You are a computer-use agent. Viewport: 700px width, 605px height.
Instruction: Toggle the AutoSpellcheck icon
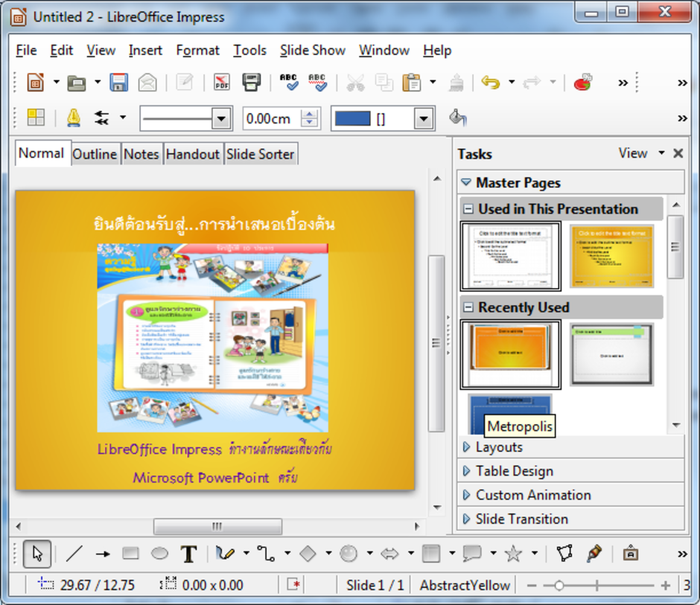tap(317, 83)
